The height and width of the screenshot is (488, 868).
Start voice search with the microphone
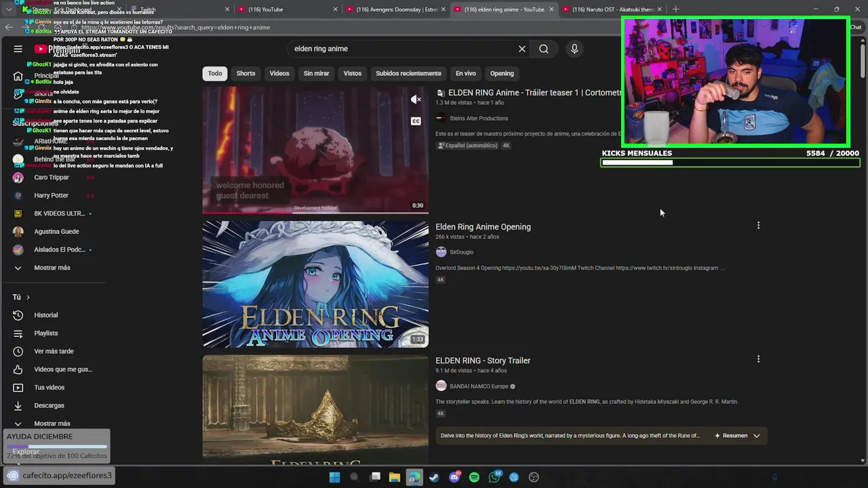point(574,49)
